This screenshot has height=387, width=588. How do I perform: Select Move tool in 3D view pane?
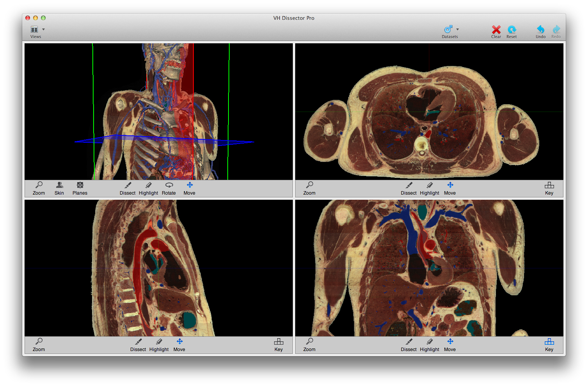(190, 188)
